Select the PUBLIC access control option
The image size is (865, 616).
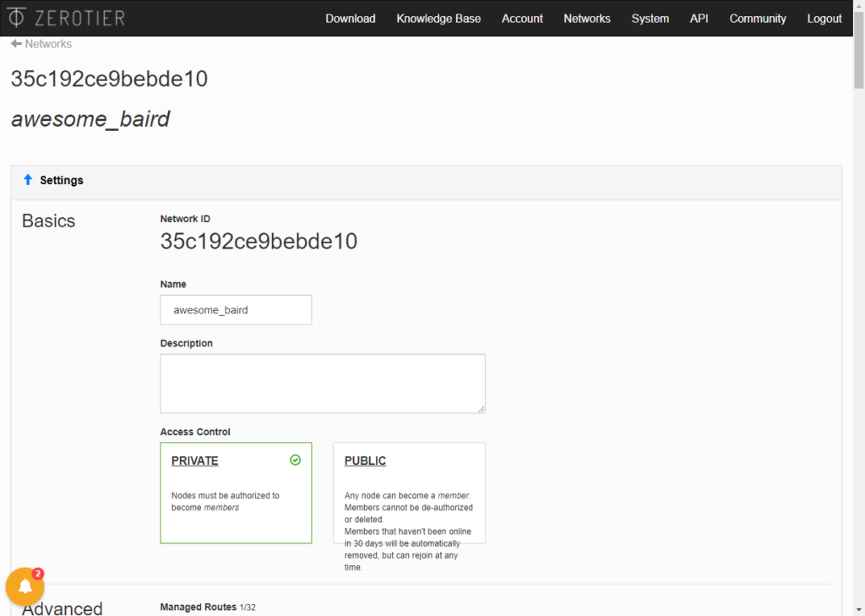[x=410, y=493]
